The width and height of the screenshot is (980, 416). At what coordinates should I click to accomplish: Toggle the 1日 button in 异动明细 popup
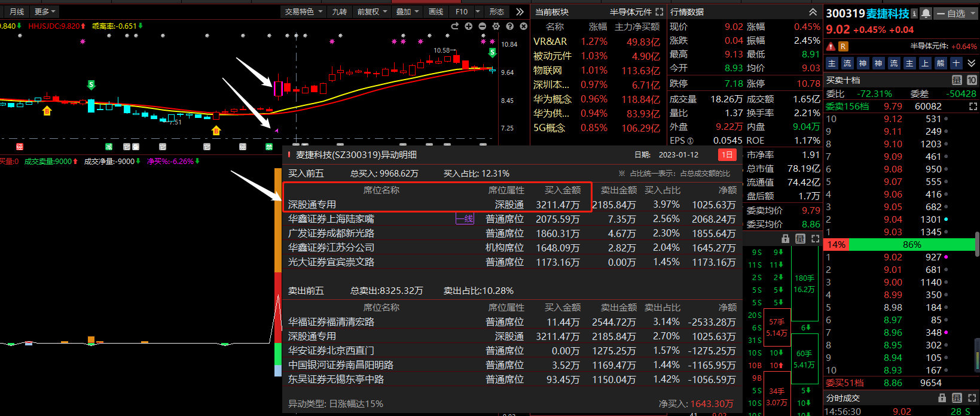[727, 154]
